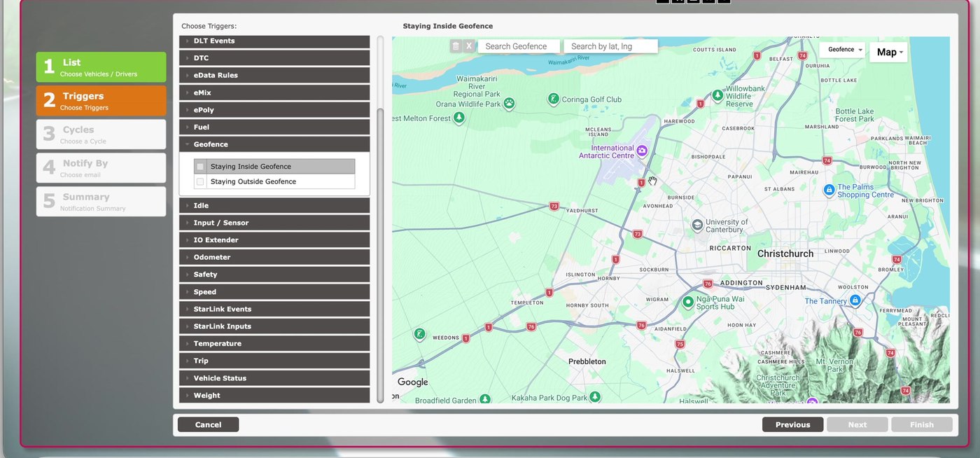The width and height of the screenshot is (980, 458).
Task: Click the Prebbleton label on the map
Action: click(587, 361)
